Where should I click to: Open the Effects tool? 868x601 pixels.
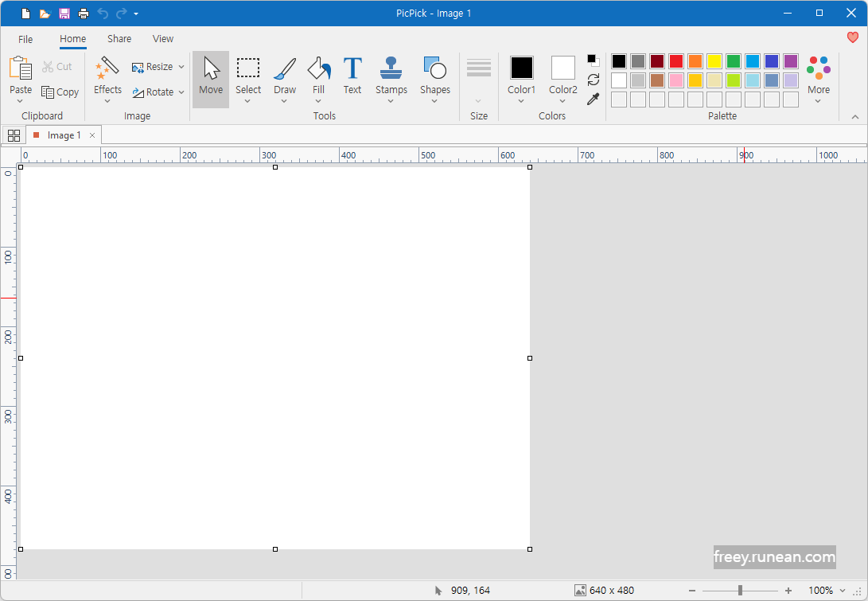click(x=107, y=74)
